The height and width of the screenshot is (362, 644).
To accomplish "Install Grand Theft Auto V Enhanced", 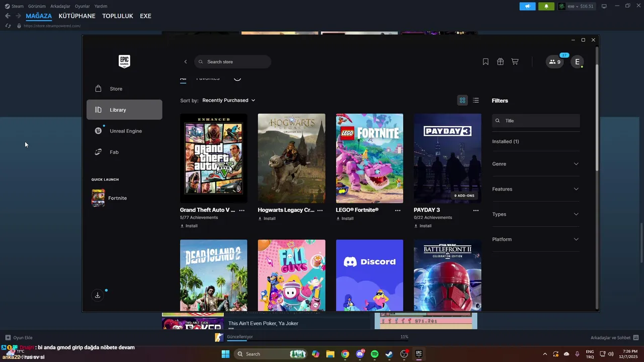I will pos(189,226).
